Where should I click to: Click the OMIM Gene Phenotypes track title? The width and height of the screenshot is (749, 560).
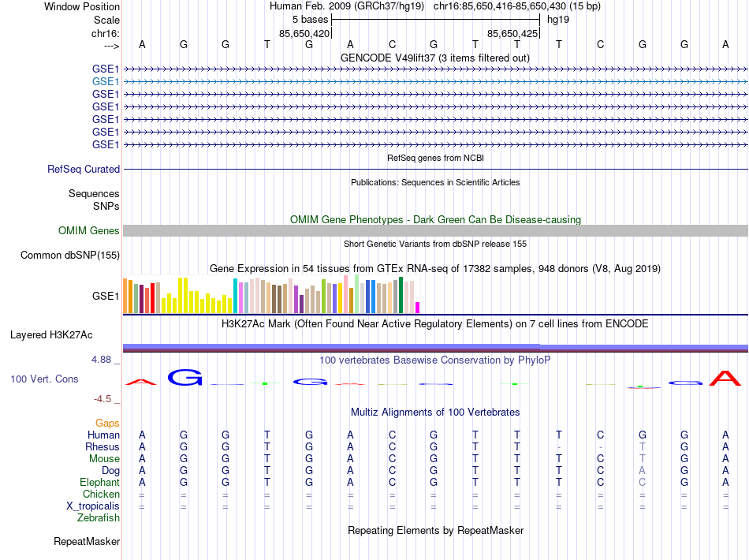pos(435,219)
